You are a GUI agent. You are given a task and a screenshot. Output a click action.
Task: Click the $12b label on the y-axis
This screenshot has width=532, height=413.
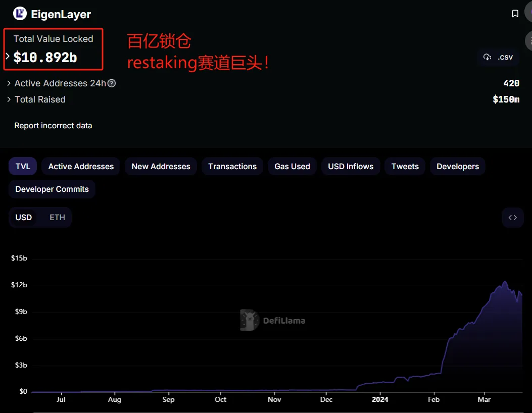click(x=19, y=285)
